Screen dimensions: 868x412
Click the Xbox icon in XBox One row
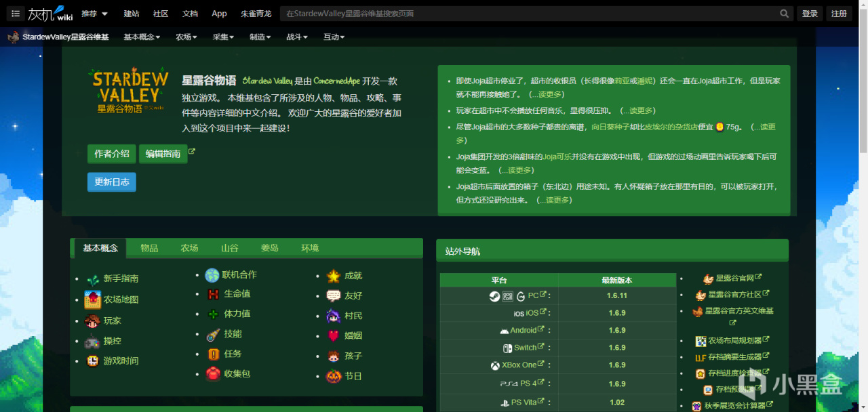click(x=495, y=365)
